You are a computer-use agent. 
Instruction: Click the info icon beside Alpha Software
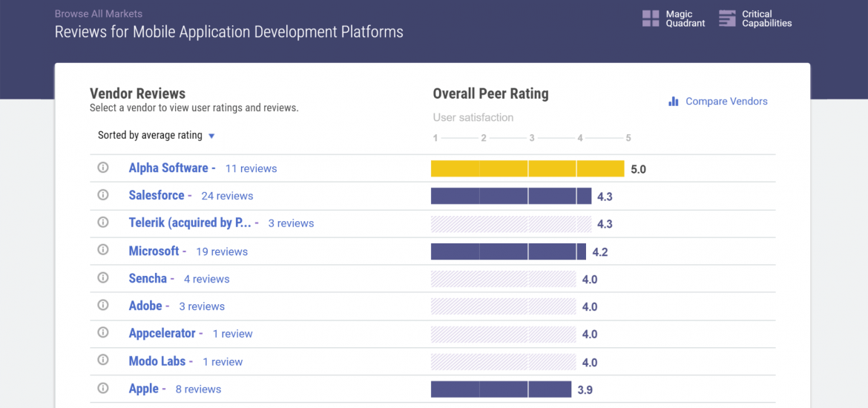click(x=103, y=168)
